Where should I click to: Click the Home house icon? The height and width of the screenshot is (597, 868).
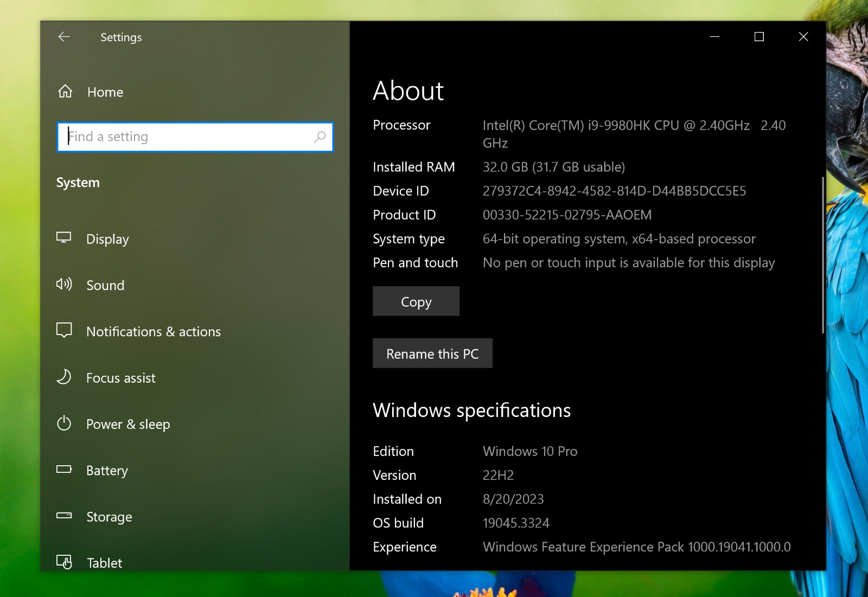(x=65, y=92)
